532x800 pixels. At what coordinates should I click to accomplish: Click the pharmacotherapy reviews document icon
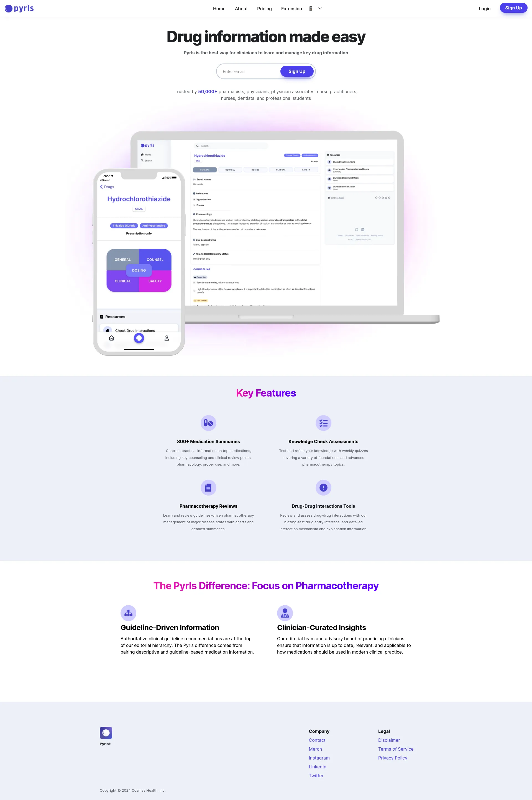click(208, 487)
